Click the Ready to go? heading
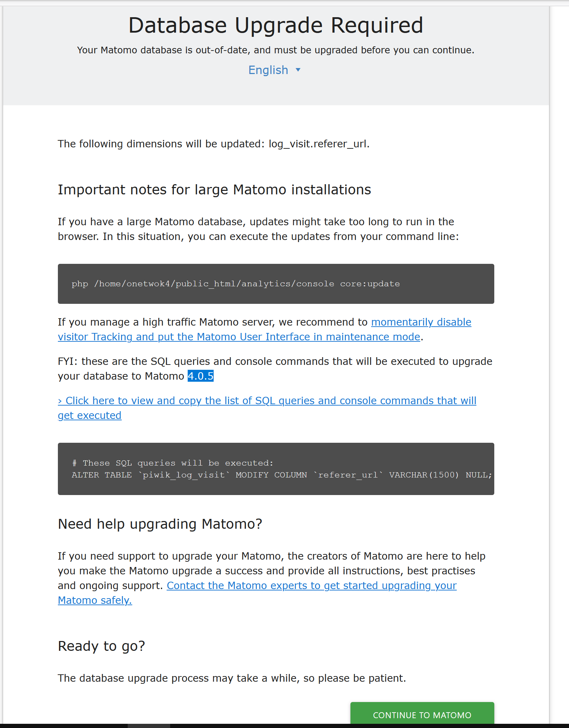The image size is (569, 728). [101, 646]
